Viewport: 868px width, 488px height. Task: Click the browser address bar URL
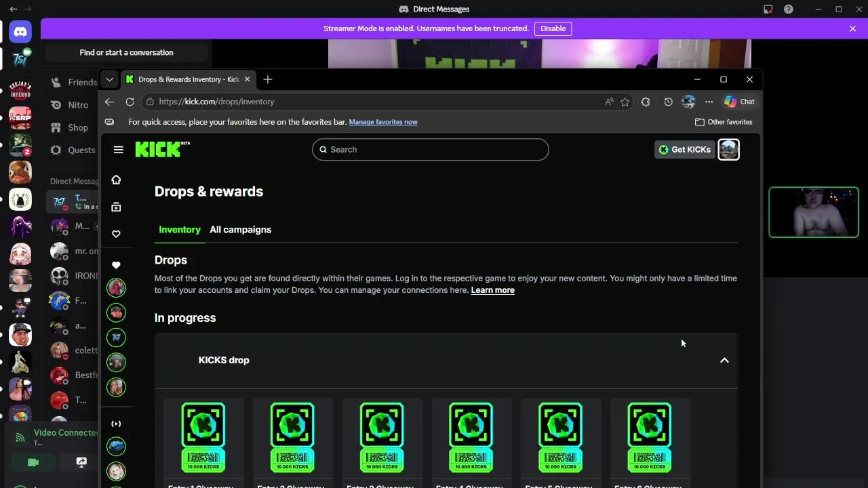216,102
